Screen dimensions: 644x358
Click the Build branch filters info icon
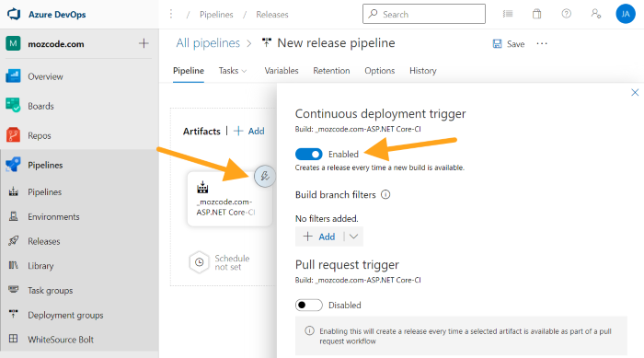point(385,194)
